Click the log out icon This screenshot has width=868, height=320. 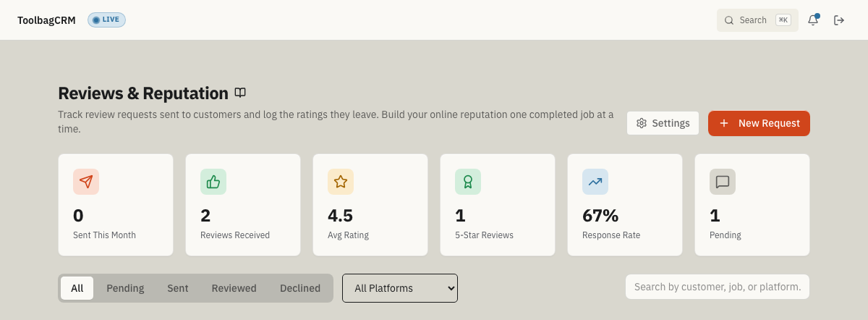[839, 20]
